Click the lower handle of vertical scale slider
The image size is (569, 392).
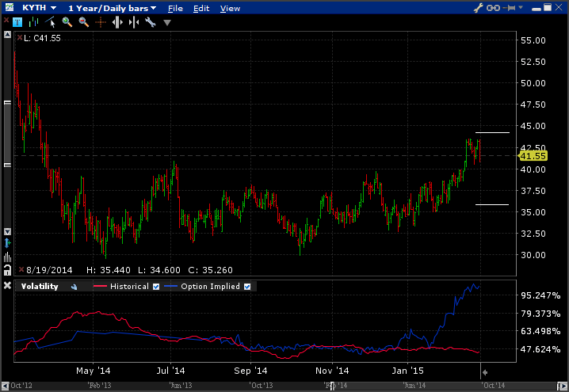click(7, 166)
